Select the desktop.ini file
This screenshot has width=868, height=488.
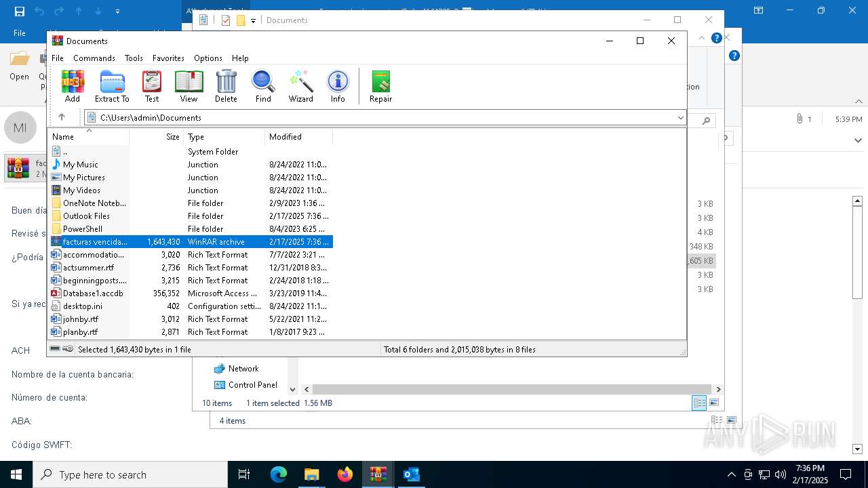(191, 306)
